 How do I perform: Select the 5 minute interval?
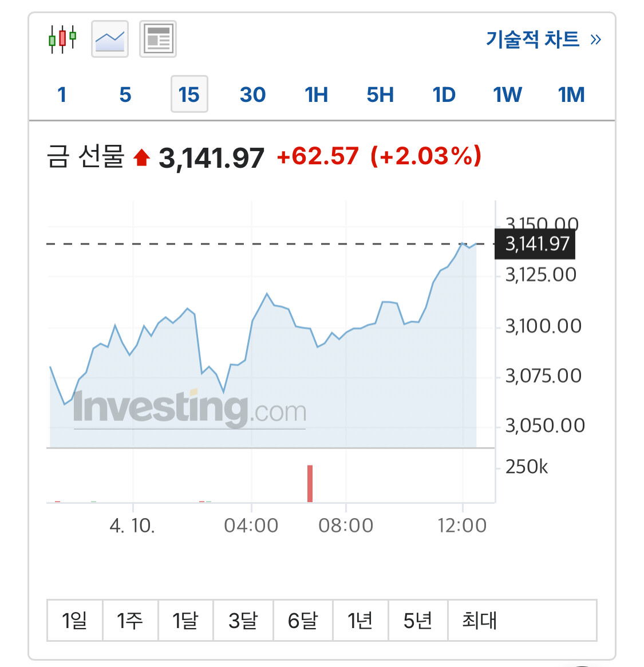[x=125, y=94]
